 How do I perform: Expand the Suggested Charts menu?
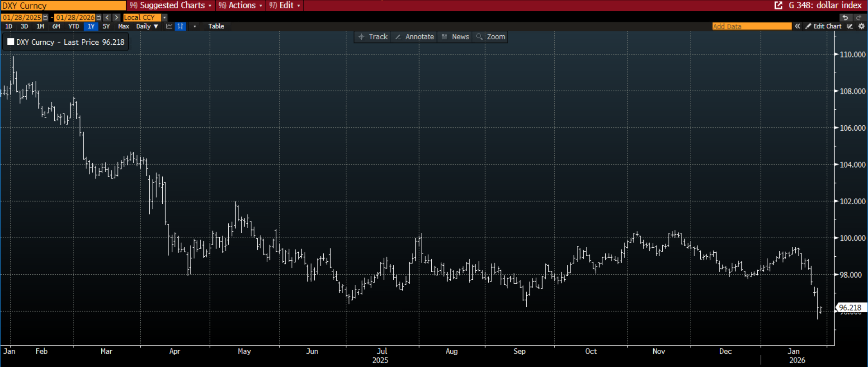pyautogui.click(x=170, y=5)
